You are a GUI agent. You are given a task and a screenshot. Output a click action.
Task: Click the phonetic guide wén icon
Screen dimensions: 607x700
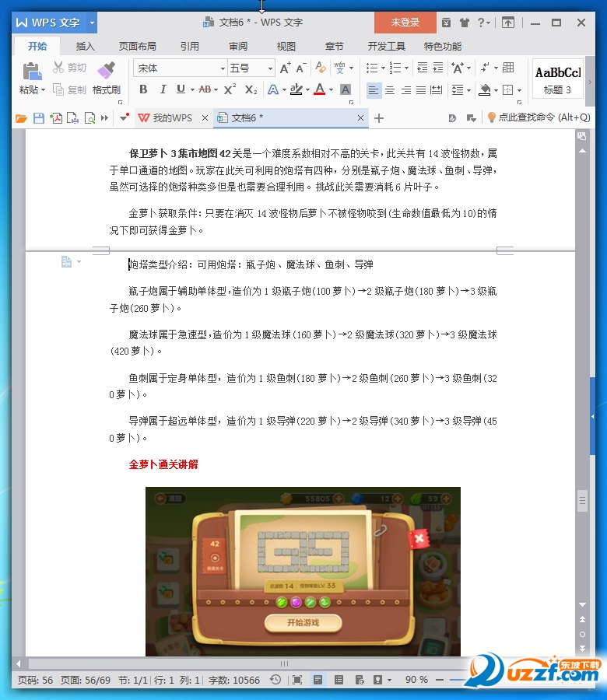pyautogui.click(x=339, y=68)
